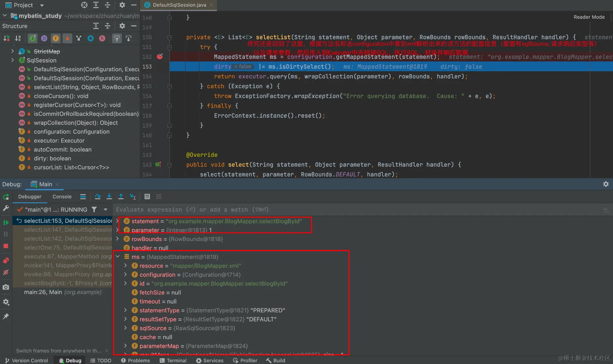Expand the StrictMap node in Structure
This screenshot has width=613, height=364.
pyautogui.click(x=12, y=51)
